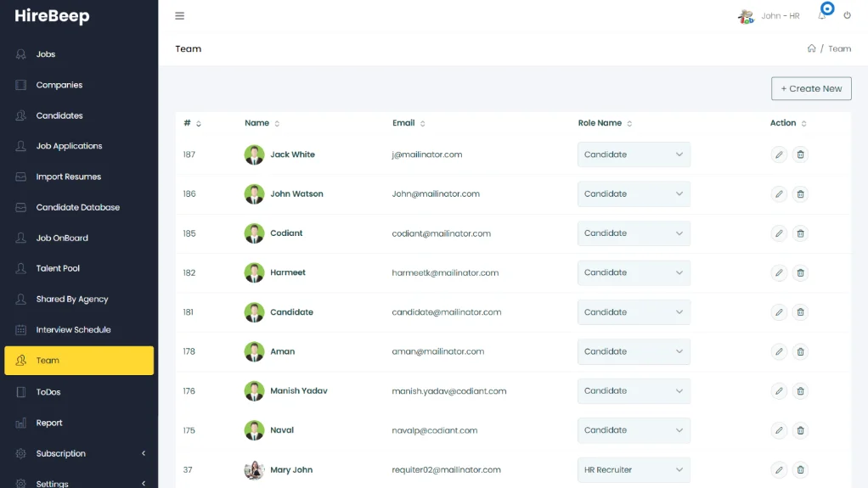Go to Interview Schedule page
Image resolution: width=868 pixels, height=488 pixels.
[x=73, y=329]
